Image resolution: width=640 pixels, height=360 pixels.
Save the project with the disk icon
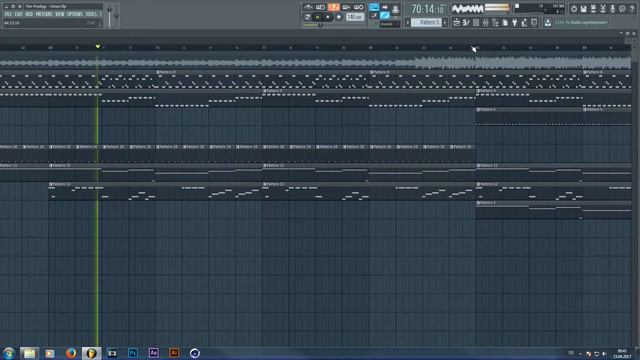click(583, 9)
